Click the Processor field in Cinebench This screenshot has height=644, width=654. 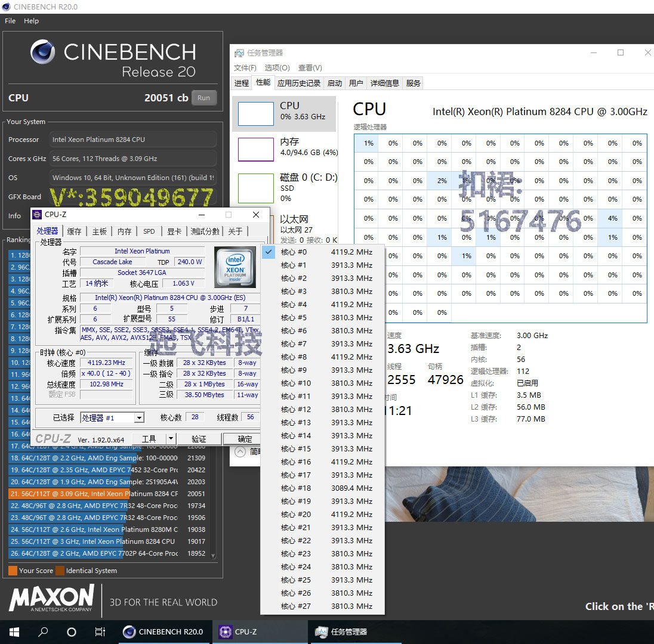[132, 140]
